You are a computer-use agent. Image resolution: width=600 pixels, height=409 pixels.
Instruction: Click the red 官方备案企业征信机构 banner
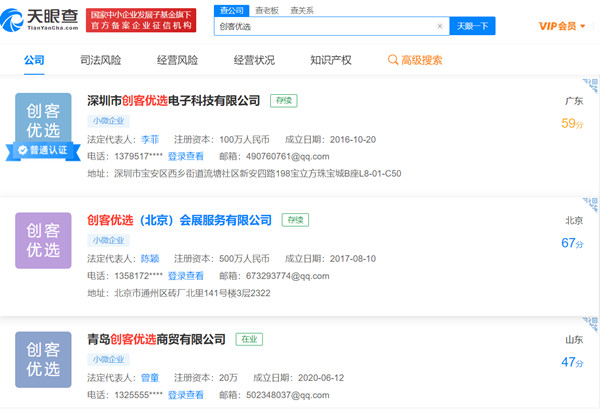click(141, 20)
